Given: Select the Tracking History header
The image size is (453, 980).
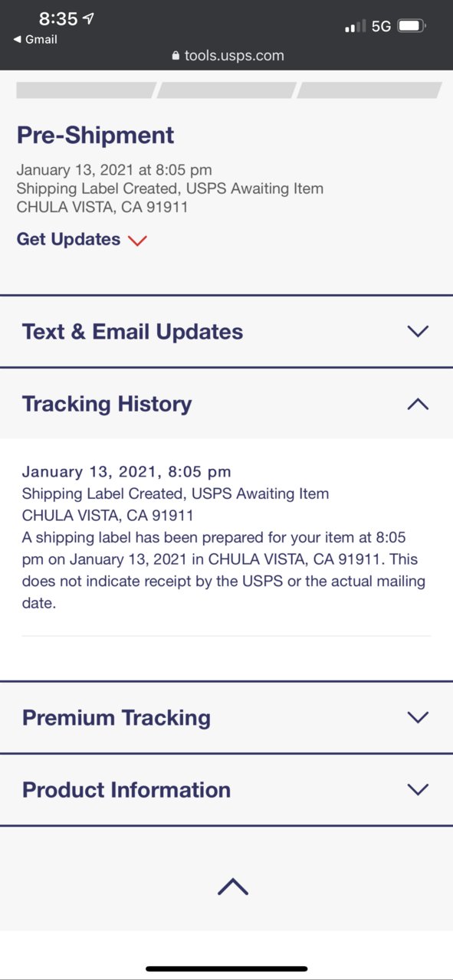Looking at the screenshot, I should [x=226, y=404].
